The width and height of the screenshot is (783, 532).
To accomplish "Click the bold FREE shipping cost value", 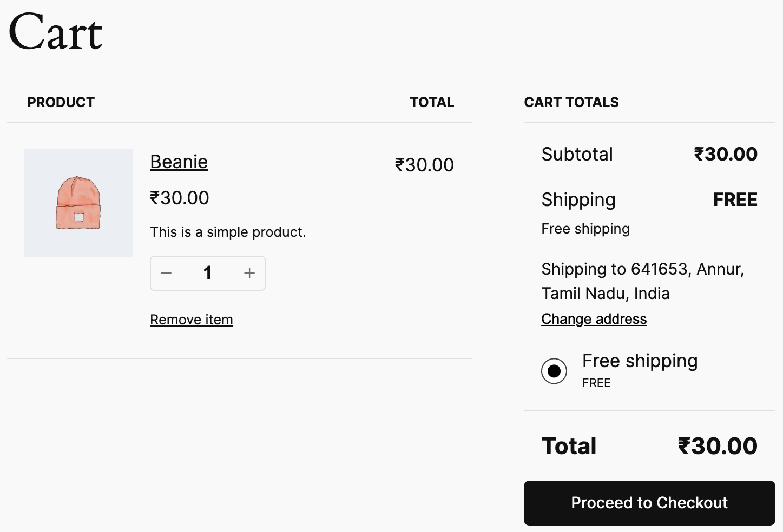I will [735, 199].
